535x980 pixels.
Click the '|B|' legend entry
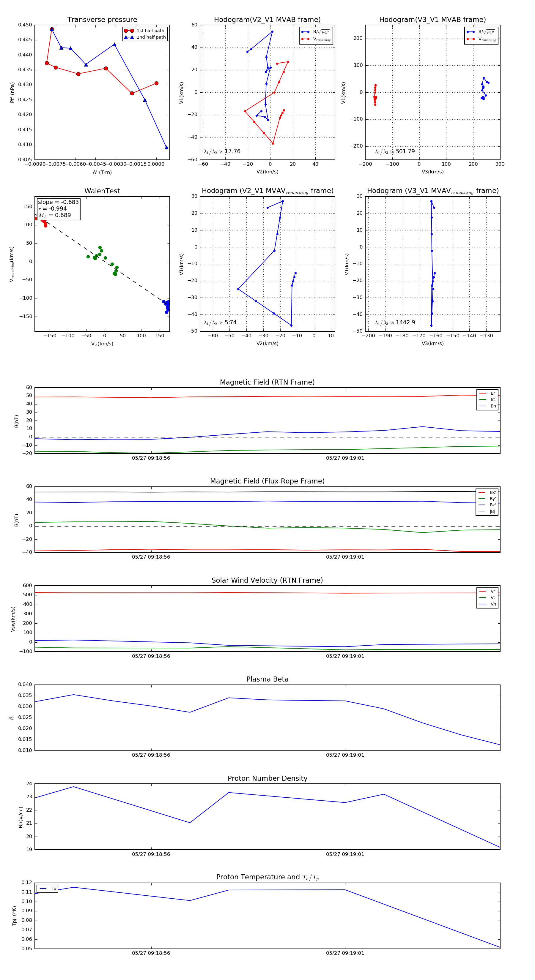[487, 512]
